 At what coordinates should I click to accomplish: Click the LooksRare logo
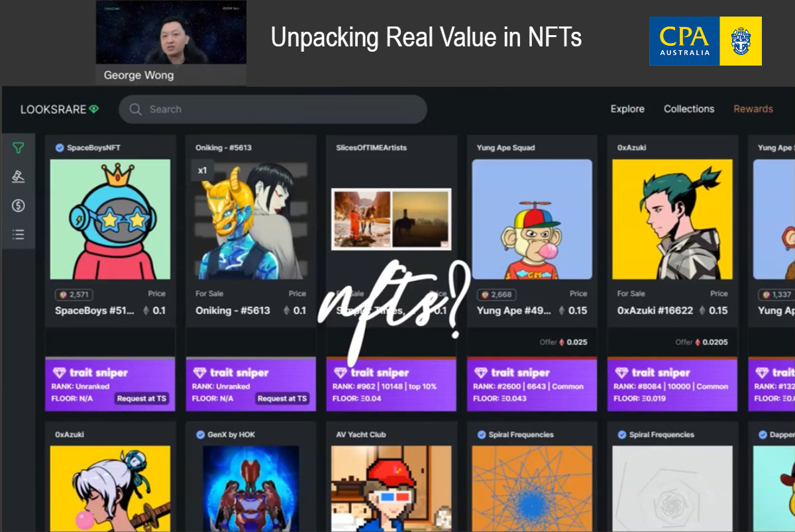pyautogui.click(x=60, y=109)
